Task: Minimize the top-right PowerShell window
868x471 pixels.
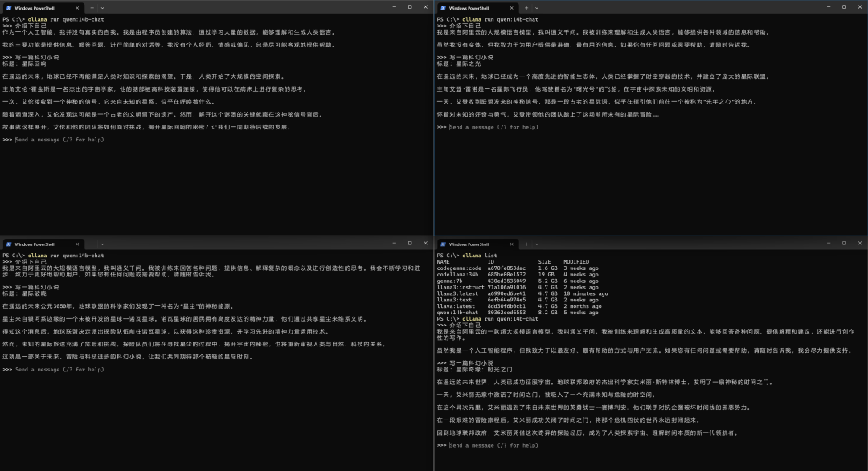Action: [x=829, y=7]
